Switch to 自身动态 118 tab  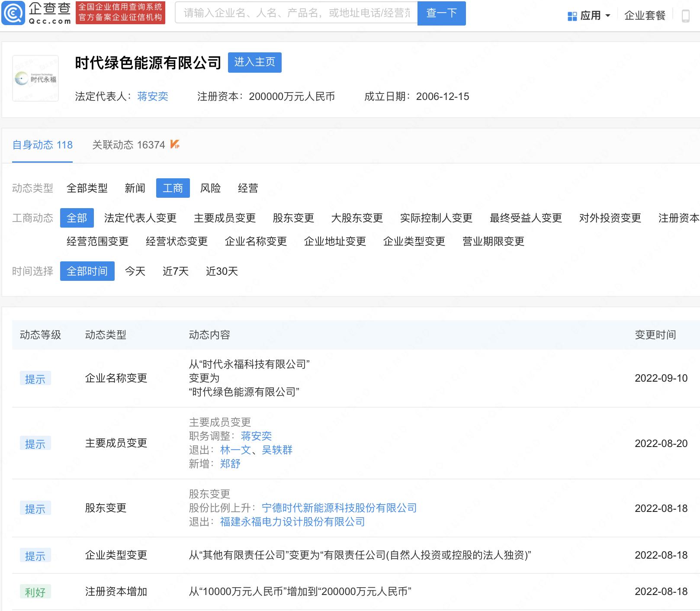click(x=42, y=145)
